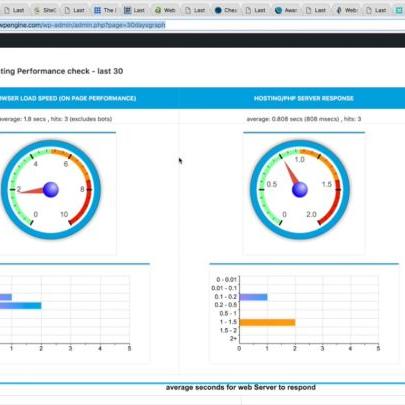Click the average 1.8 secs, hits 3 text
Image resolution: width=405 pixels, height=405 pixels.
pyautogui.click(x=56, y=119)
